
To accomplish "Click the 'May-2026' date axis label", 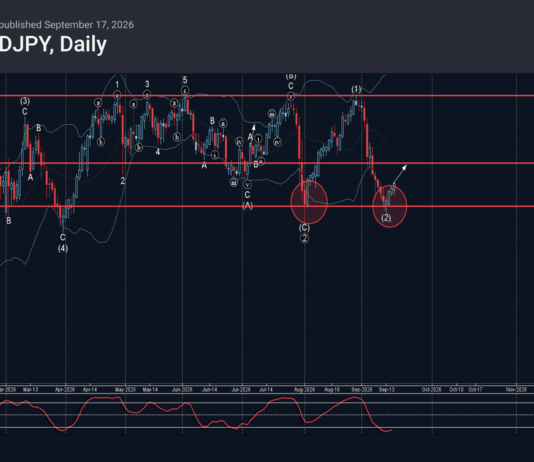I will [x=125, y=389].
